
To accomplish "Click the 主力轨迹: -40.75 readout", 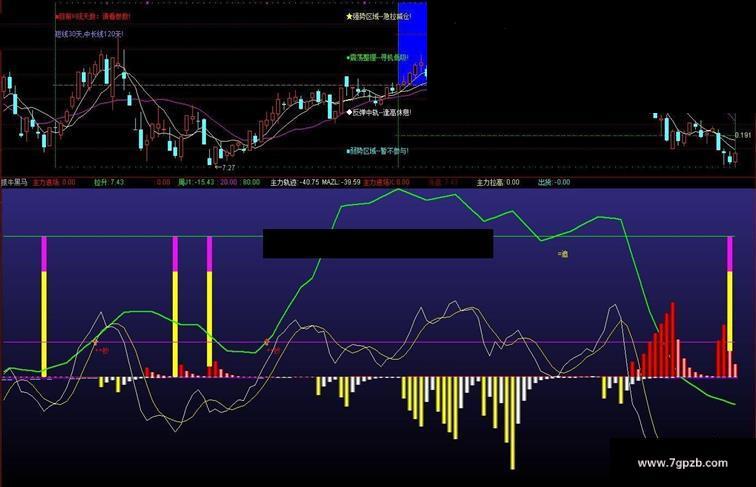I will (295, 182).
